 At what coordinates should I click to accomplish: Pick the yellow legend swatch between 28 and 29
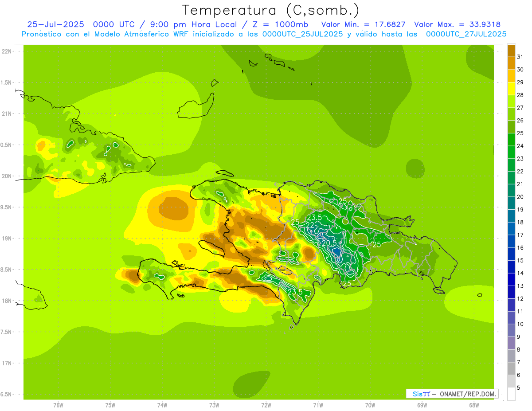coord(511,89)
